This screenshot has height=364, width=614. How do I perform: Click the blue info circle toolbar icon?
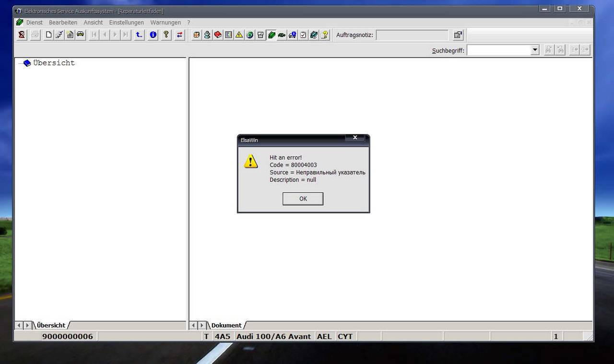(153, 35)
